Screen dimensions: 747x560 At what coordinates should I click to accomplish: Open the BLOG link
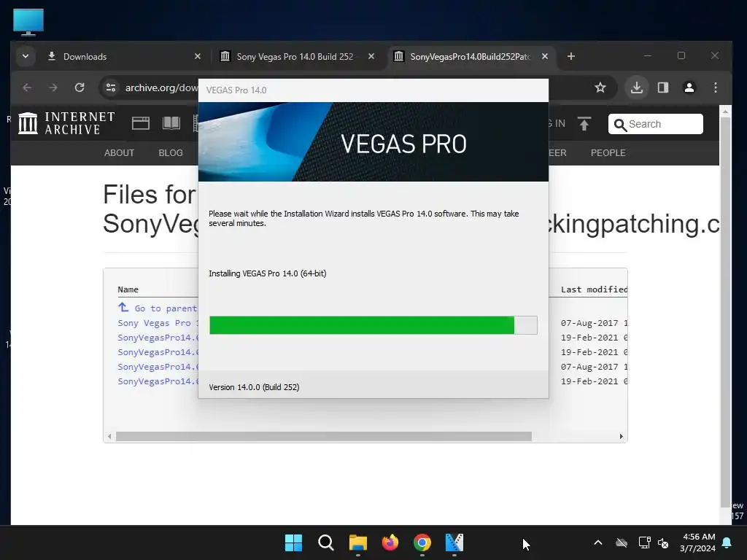tap(171, 153)
